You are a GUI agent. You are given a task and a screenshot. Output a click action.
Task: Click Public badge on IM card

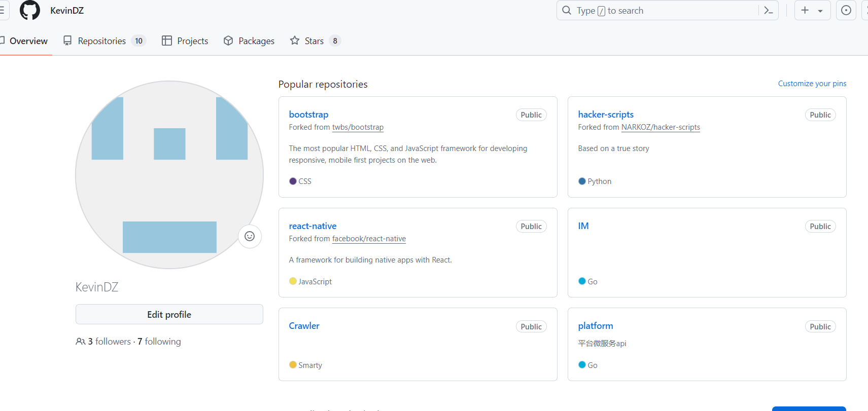coord(820,227)
